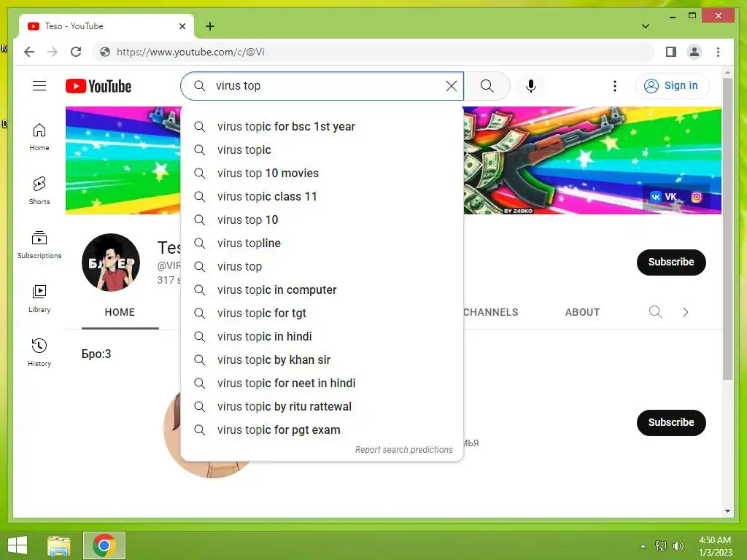Click the lower Subscribe button

(671, 422)
